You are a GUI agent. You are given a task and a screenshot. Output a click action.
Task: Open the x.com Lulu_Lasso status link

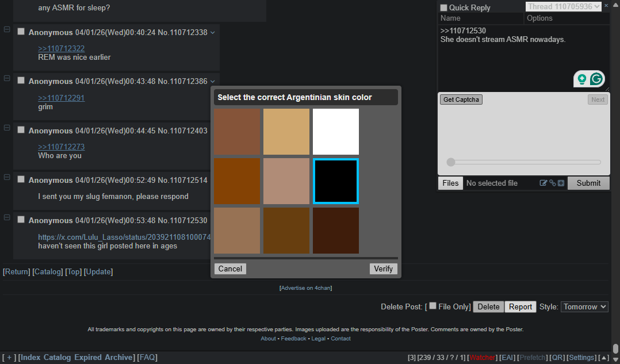tap(124, 237)
